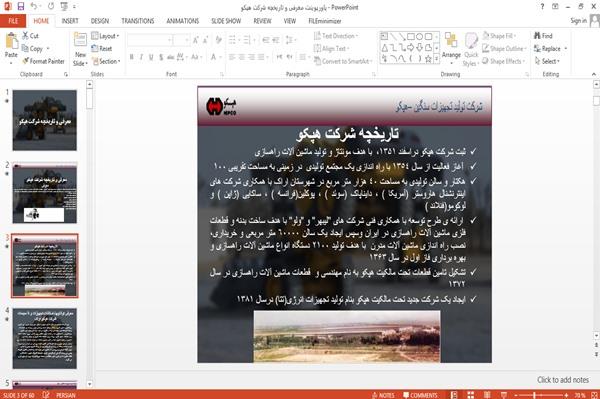600x399 pixels.
Task: Increase font size with large A icon
Action: click(196, 40)
